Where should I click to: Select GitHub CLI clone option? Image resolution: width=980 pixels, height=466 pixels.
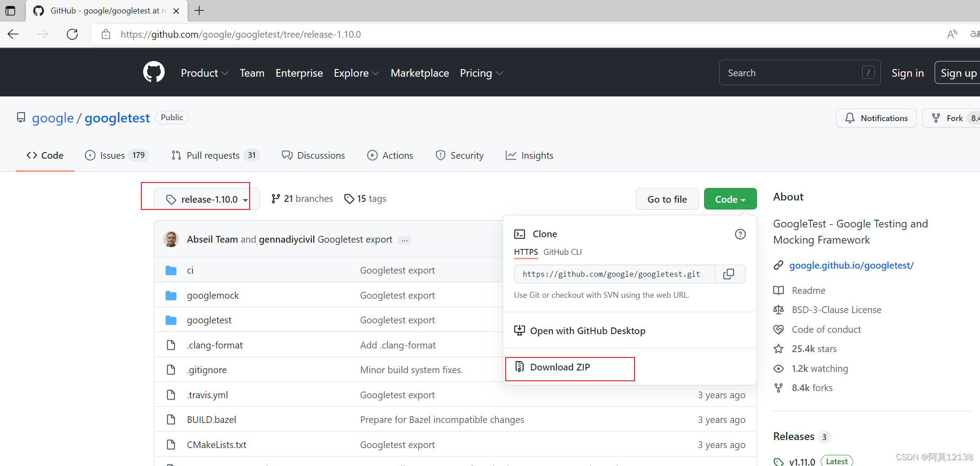(x=563, y=252)
